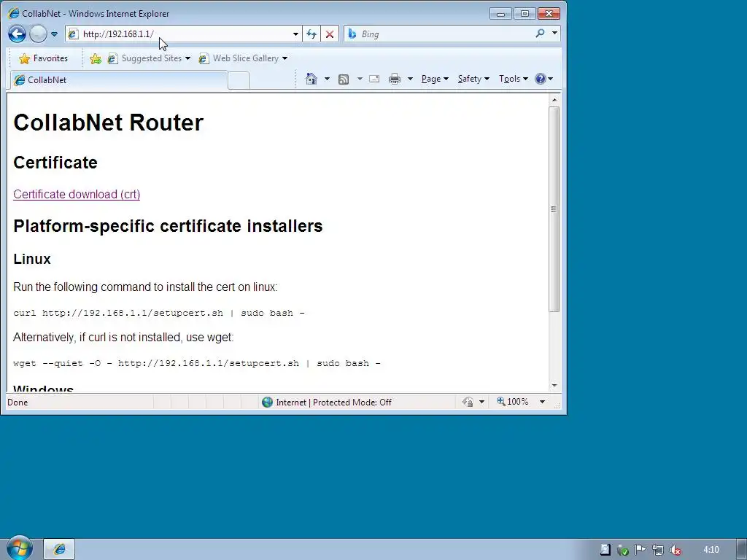Click the Read Mail icon

click(374, 79)
